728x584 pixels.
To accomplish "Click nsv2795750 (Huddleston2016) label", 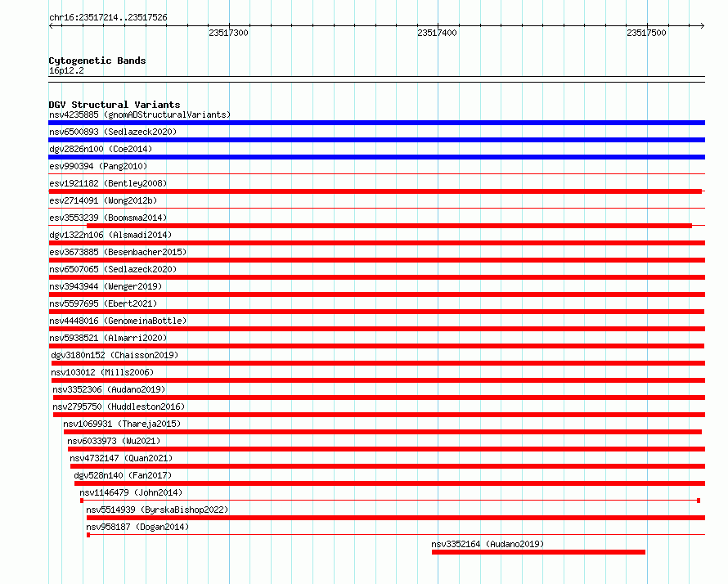I will tap(119, 407).
